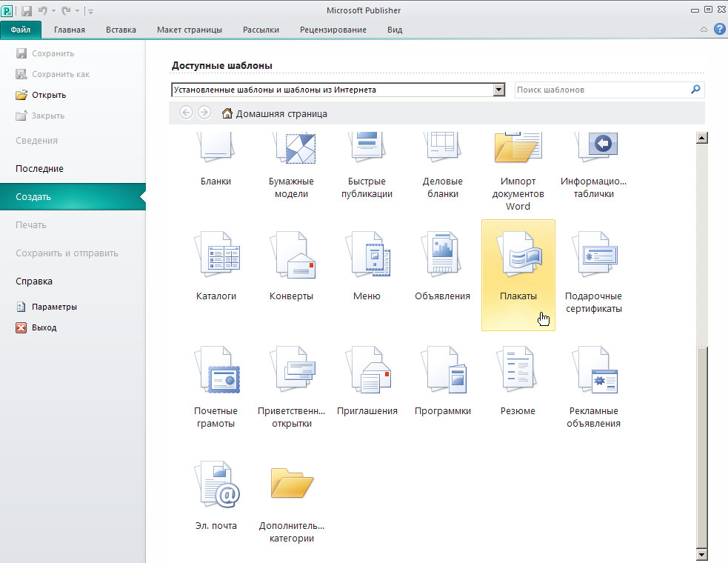Image resolution: width=728 pixels, height=563 pixels.
Task: Select the Создать backstage section
Action: (x=73, y=197)
